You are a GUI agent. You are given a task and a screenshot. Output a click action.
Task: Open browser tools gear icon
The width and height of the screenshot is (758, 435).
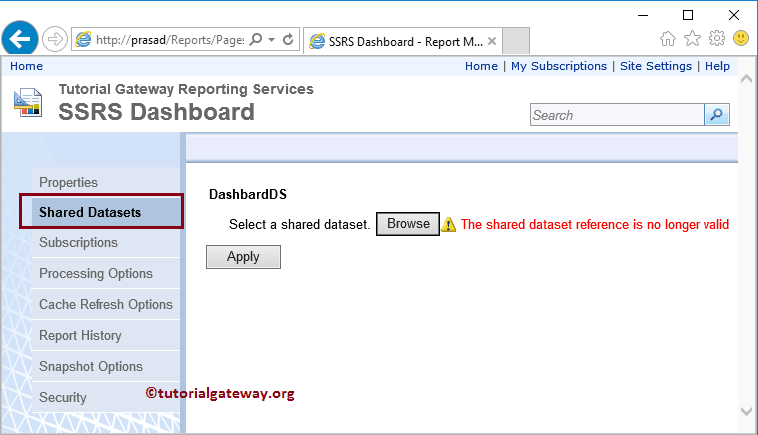(717, 38)
